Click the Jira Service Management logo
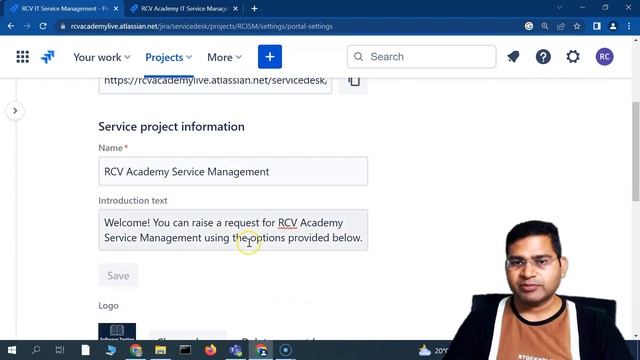 point(48,57)
